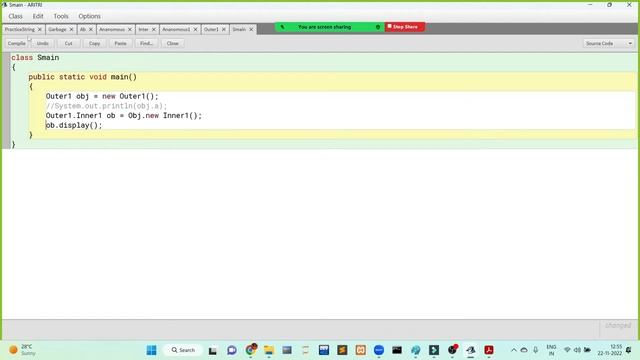Viewport: 640px width, 360px height.
Task: Click the microphone tray icon
Action: coord(536,350)
